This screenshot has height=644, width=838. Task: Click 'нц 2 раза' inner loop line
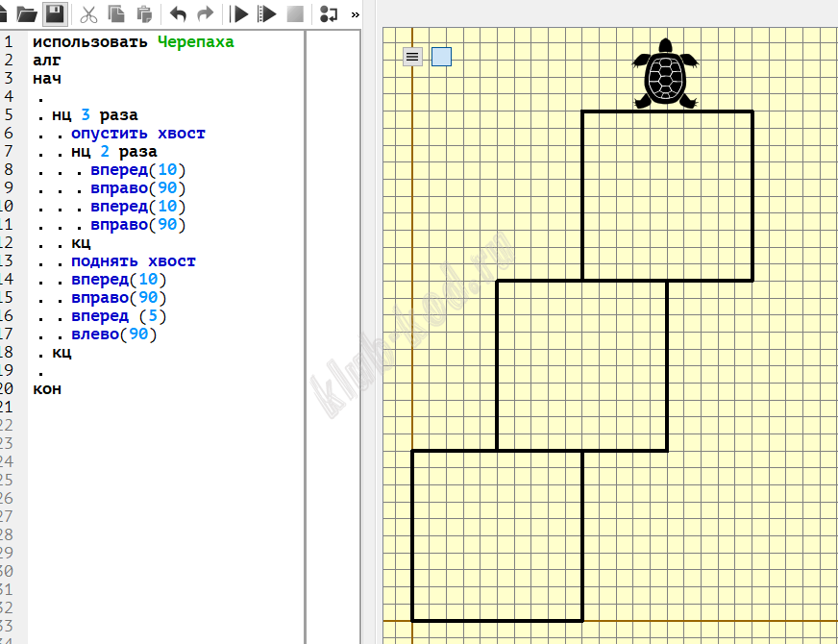pyautogui.click(x=113, y=152)
